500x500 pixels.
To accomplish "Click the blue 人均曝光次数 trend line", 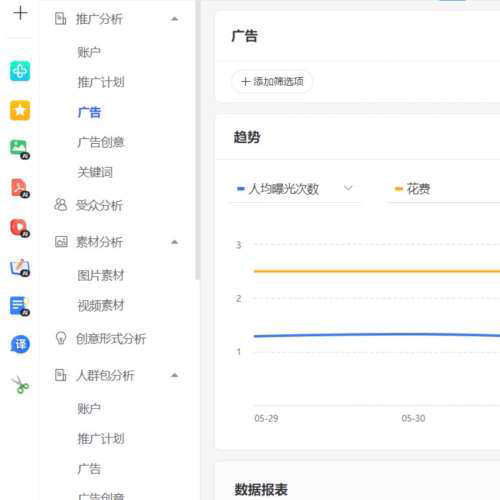I will [377, 335].
